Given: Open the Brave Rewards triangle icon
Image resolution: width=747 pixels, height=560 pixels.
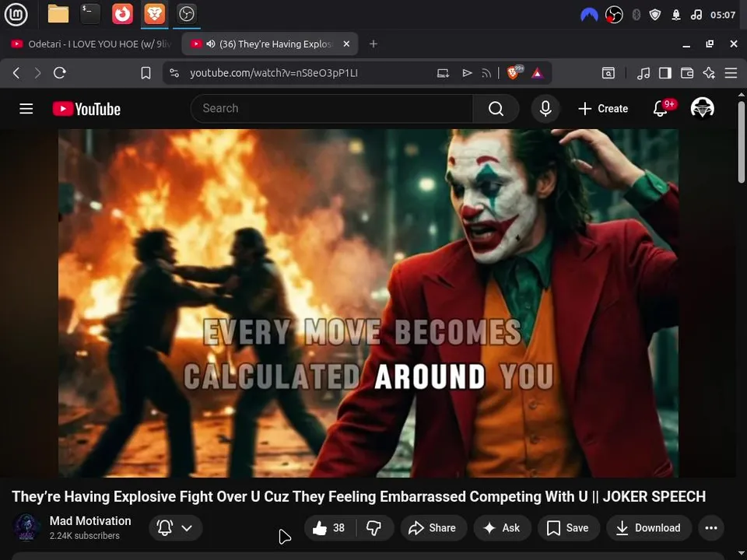Looking at the screenshot, I should pyautogui.click(x=538, y=73).
